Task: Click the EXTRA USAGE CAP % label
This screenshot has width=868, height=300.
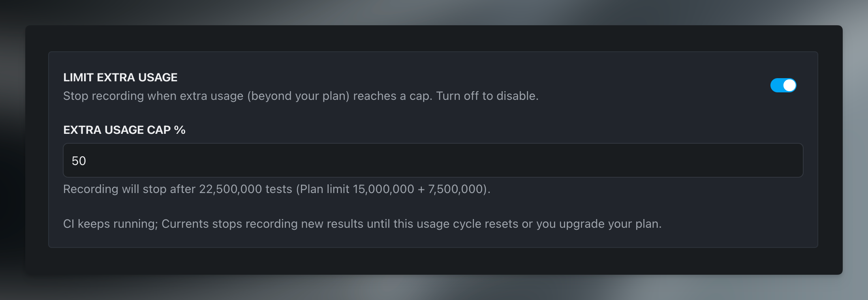Action: [124, 130]
